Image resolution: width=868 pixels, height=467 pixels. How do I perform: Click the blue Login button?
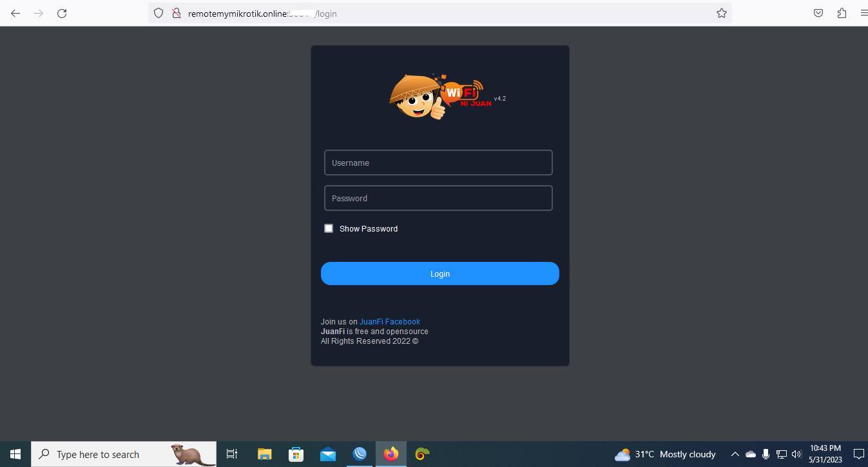440,273
